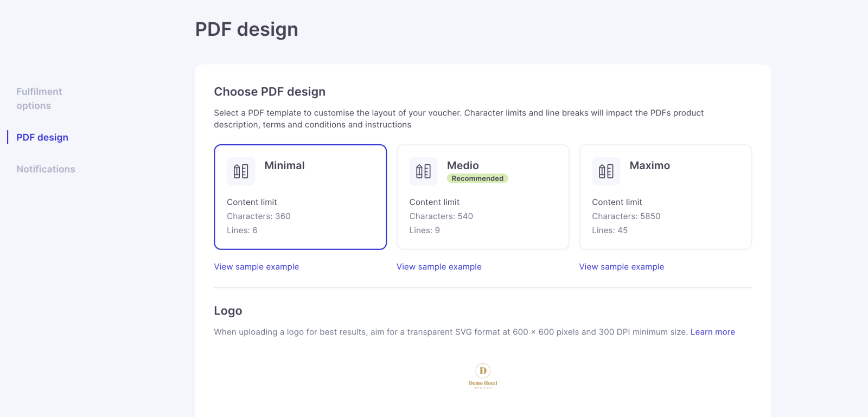Select PDF design in the sidebar

tap(42, 138)
